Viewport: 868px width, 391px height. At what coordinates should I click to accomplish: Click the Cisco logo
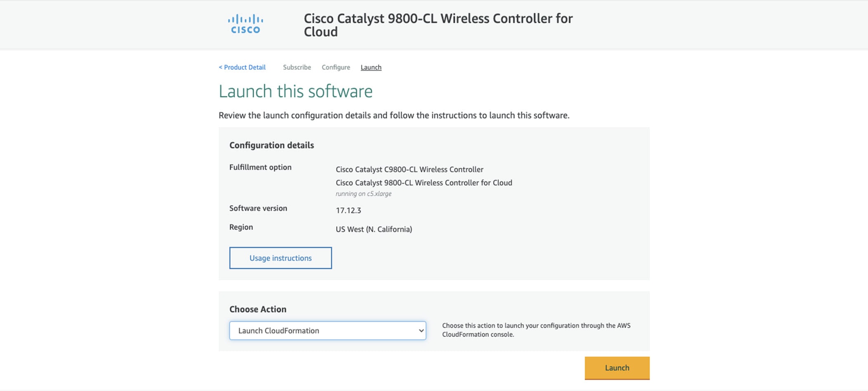click(245, 24)
